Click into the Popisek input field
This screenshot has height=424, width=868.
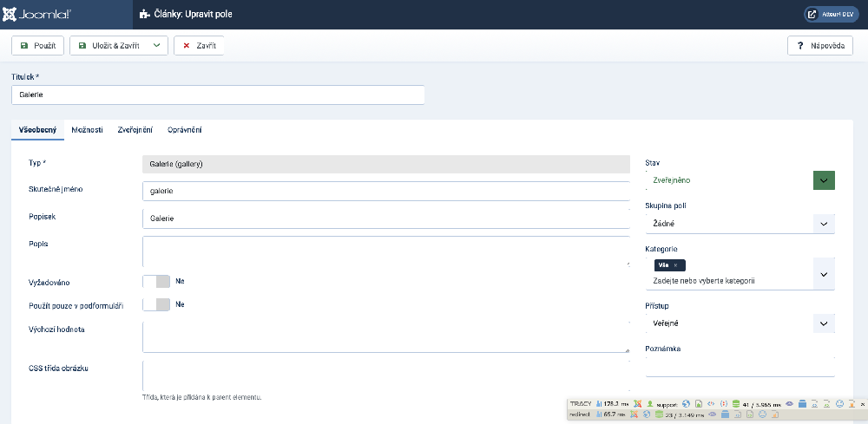(x=385, y=218)
